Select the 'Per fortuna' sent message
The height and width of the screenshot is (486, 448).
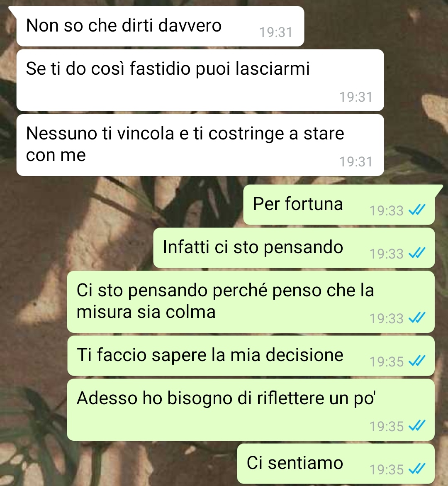(339, 205)
